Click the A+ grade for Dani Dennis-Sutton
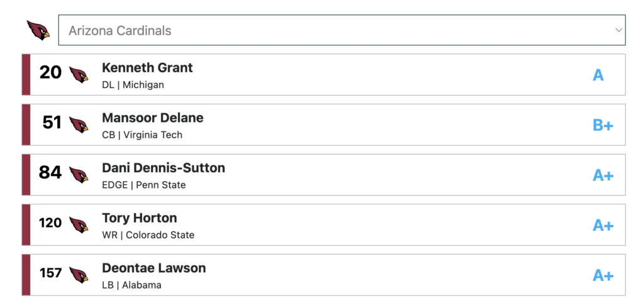644x303 pixels. (x=602, y=175)
